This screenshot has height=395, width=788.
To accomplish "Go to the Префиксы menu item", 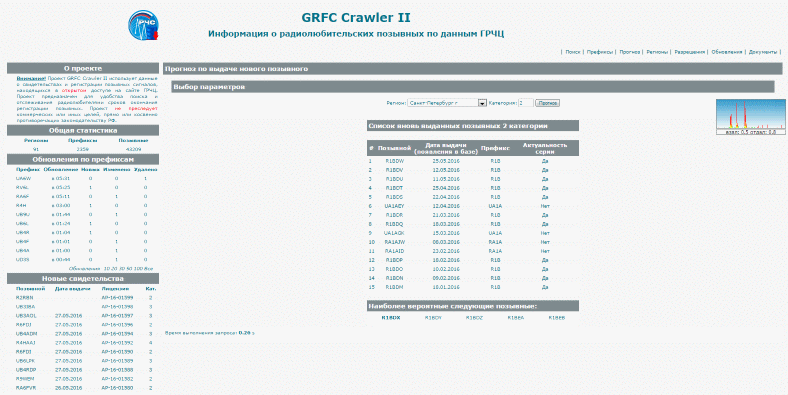I will (x=600, y=52).
